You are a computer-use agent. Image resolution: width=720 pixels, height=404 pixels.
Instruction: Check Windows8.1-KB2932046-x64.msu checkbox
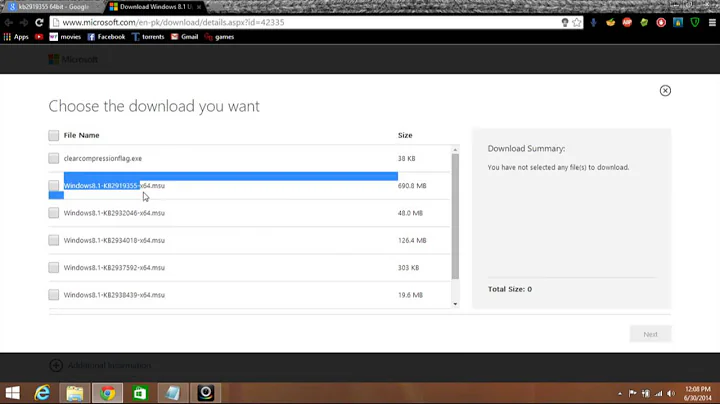(54, 213)
